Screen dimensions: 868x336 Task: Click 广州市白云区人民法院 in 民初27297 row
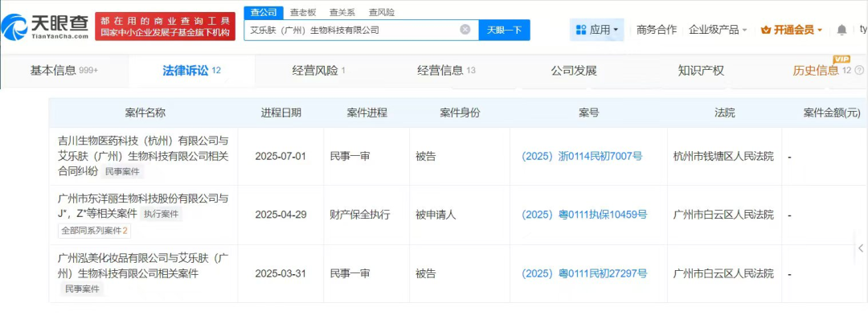pyautogui.click(x=723, y=273)
